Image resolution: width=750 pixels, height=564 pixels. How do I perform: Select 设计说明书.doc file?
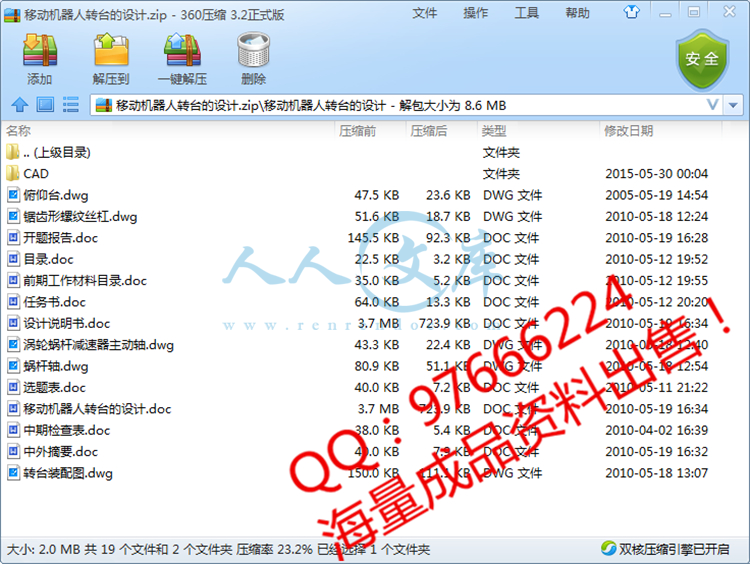coord(67,323)
